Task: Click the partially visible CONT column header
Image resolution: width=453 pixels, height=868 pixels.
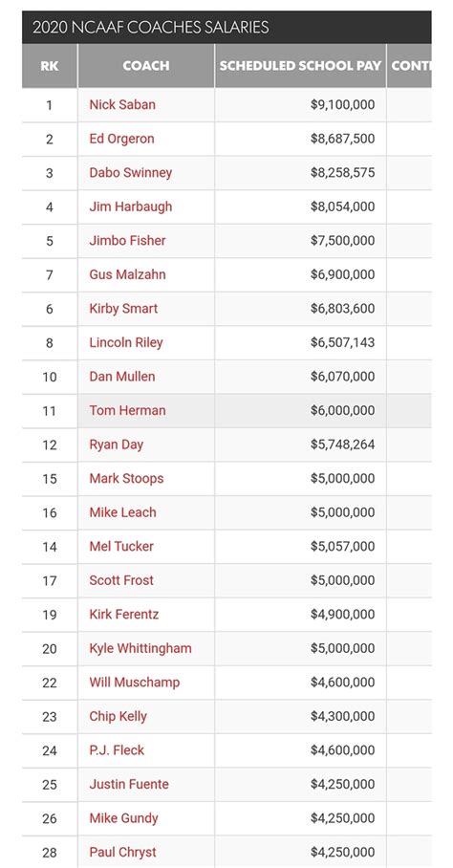Action: 409,66
